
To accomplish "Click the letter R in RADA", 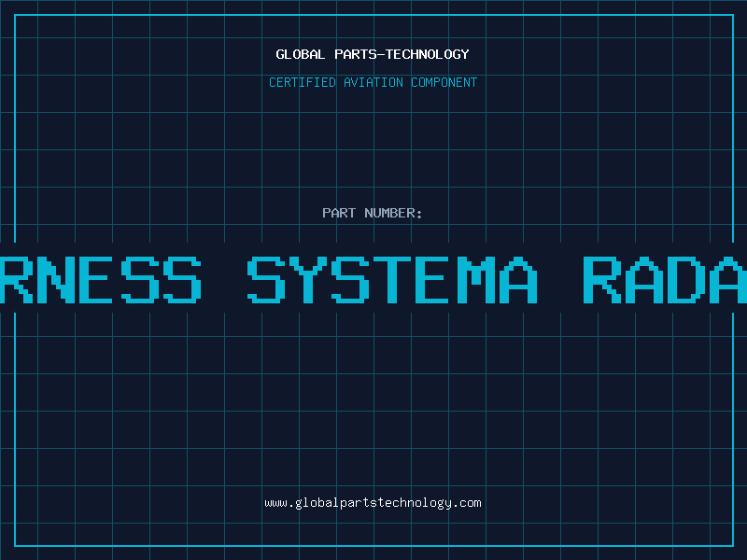I will [603, 278].
